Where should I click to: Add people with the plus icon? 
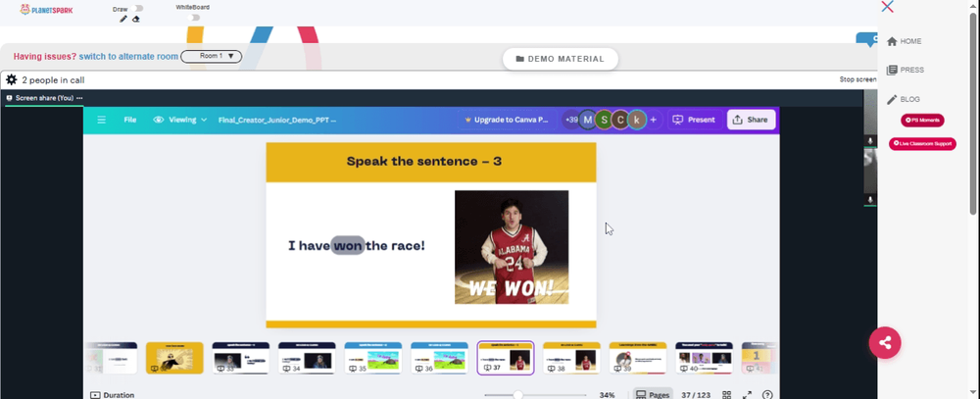point(653,120)
